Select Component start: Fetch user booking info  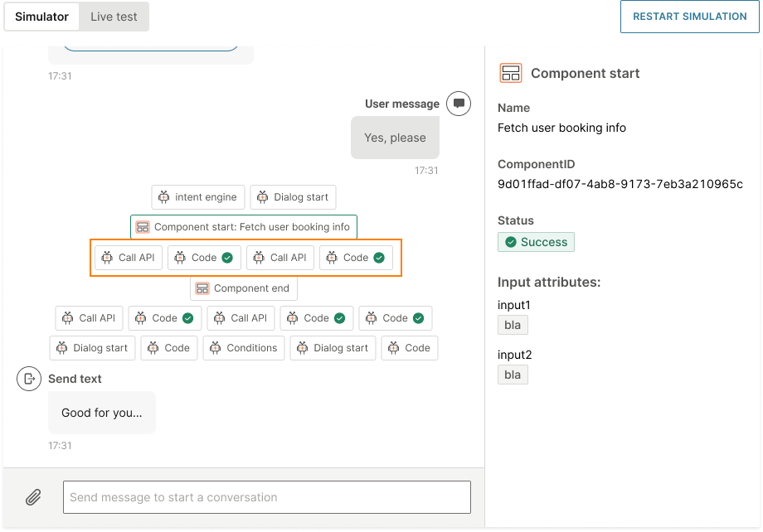tap(244, 227)
